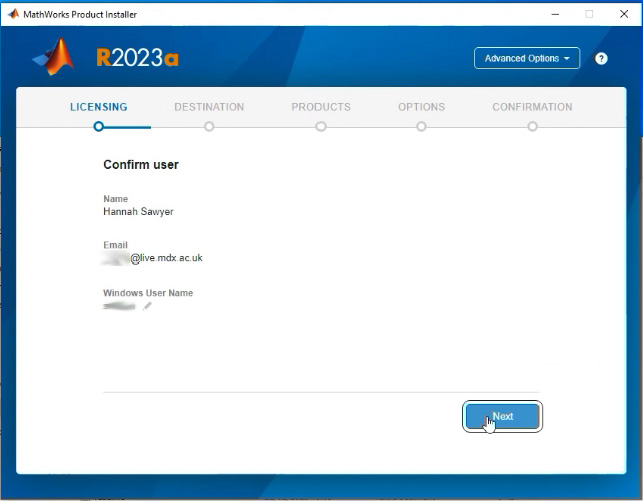Image resolution: width=643 pixels, height=501 pixels.
Task: Click the Email field label
Action: point(115,245)
